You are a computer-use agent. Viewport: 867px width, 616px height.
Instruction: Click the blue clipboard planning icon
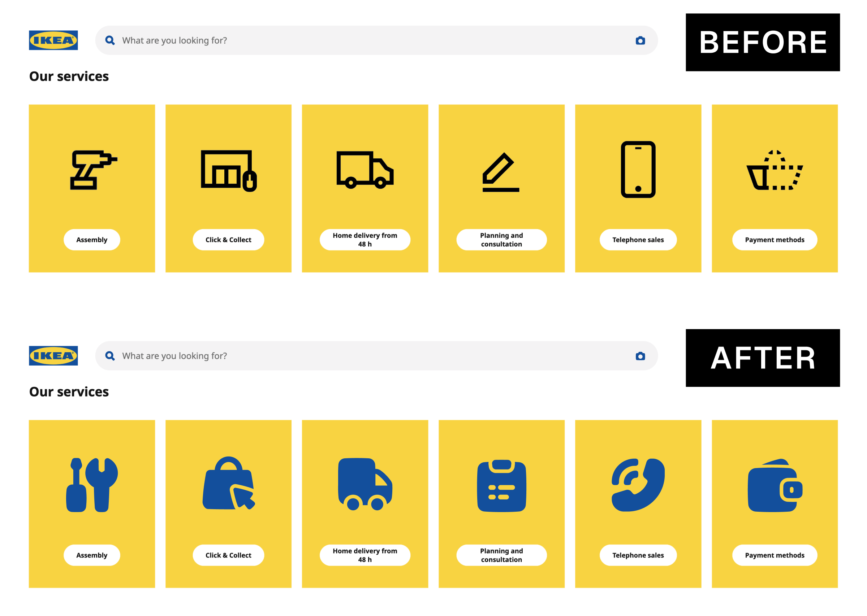click(x=501, y=488)
